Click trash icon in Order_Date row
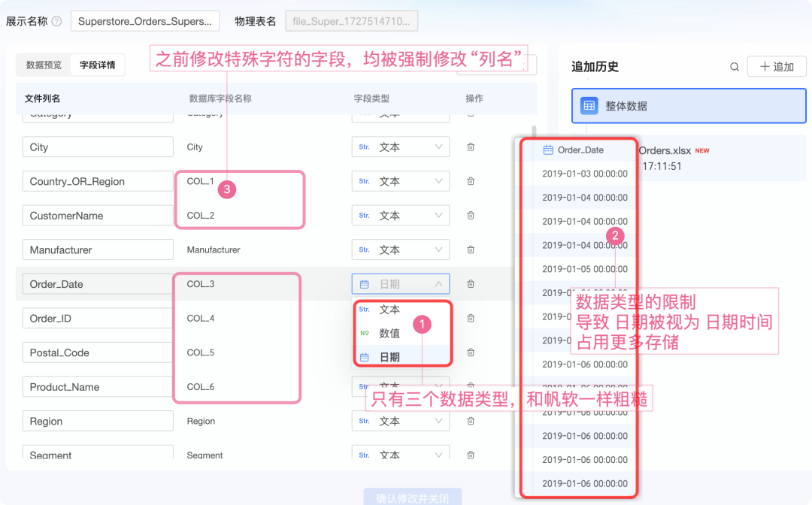 click(x=471, y=284)
